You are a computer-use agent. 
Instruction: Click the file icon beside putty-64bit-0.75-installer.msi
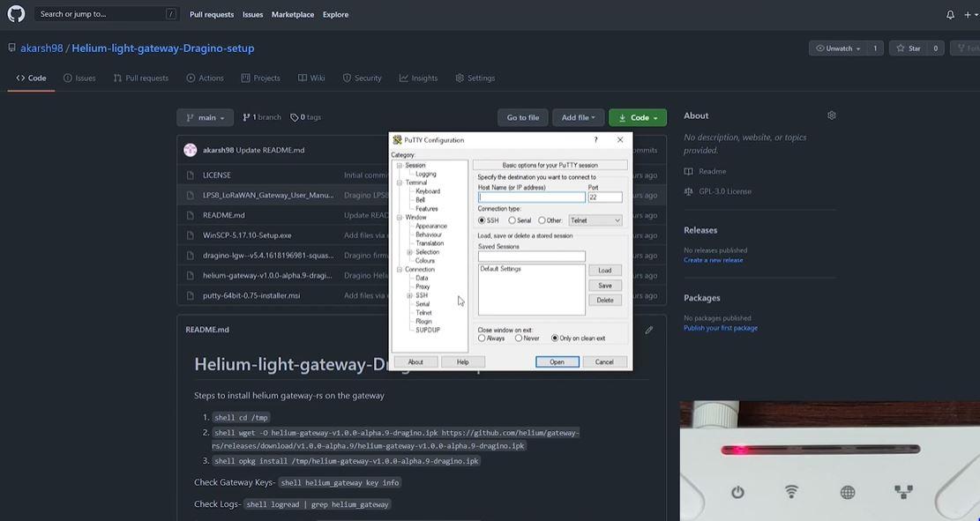(x=190, y=295)
